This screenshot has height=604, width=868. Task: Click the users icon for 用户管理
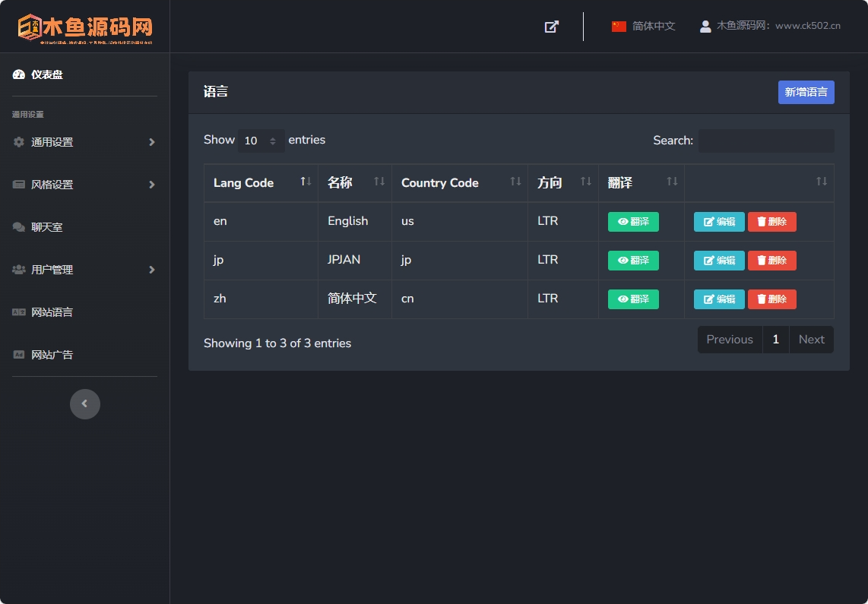(x=19, y=270)
